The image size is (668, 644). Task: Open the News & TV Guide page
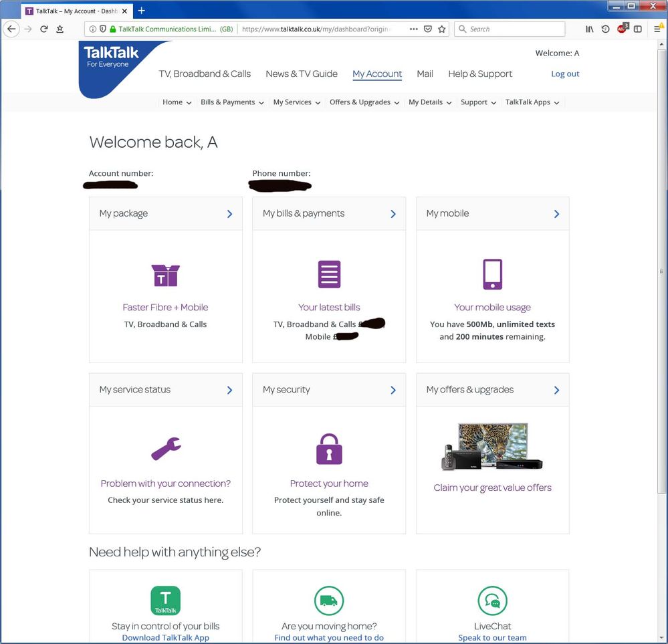point(302,74)
